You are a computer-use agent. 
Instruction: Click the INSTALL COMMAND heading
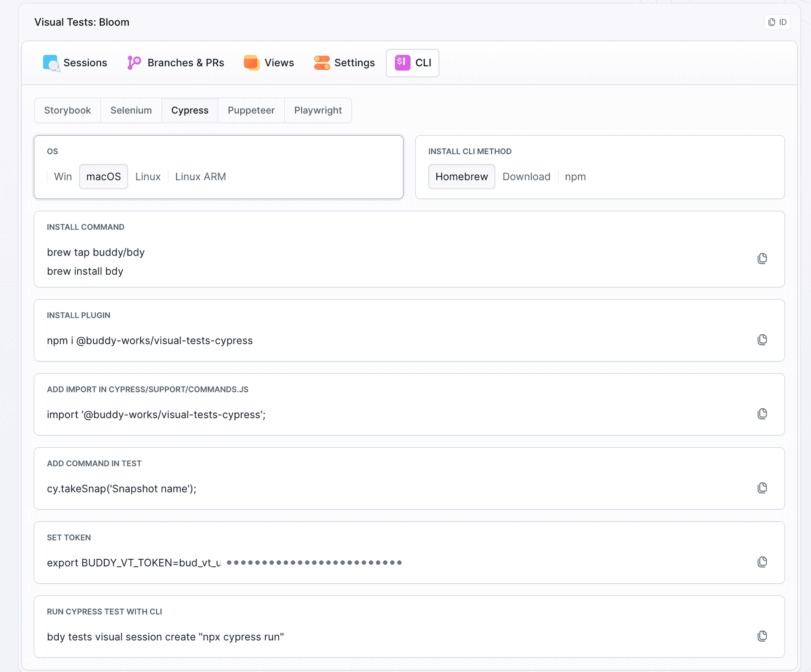86,227
